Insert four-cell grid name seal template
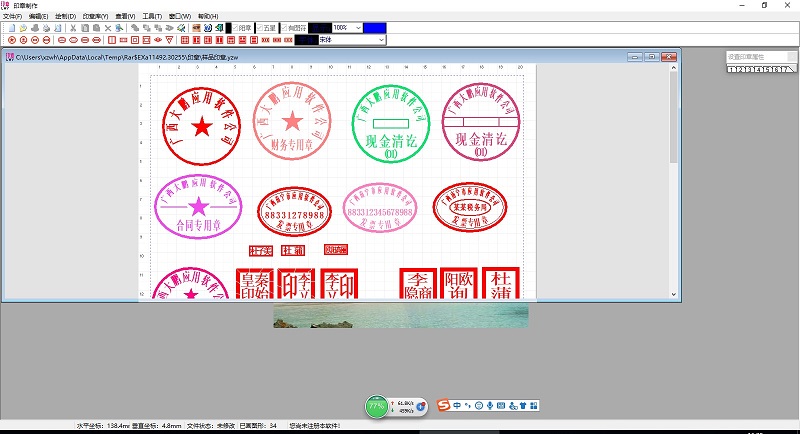 pyautogui.click(x=185, y=40)
